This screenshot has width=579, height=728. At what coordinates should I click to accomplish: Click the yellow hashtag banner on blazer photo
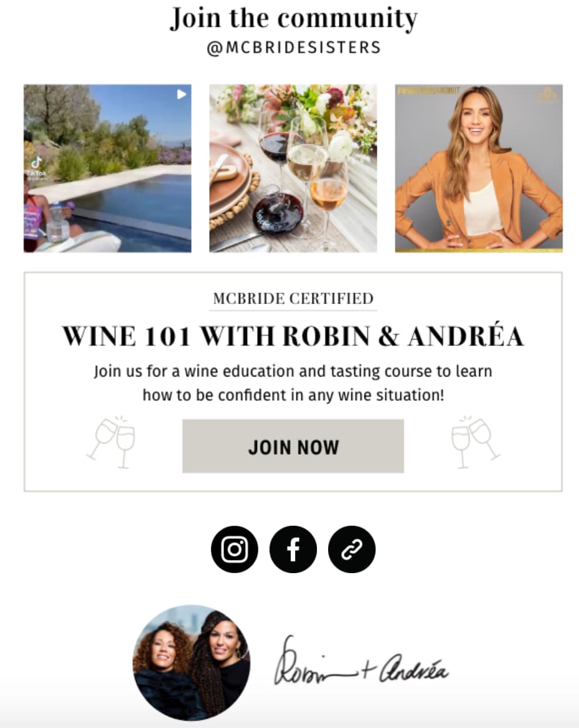point(429,91)
